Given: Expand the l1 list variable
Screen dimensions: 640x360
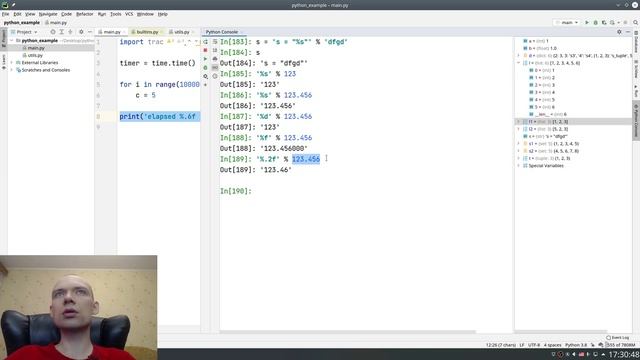Looking at the screenshot, I should tap(519, 122).
